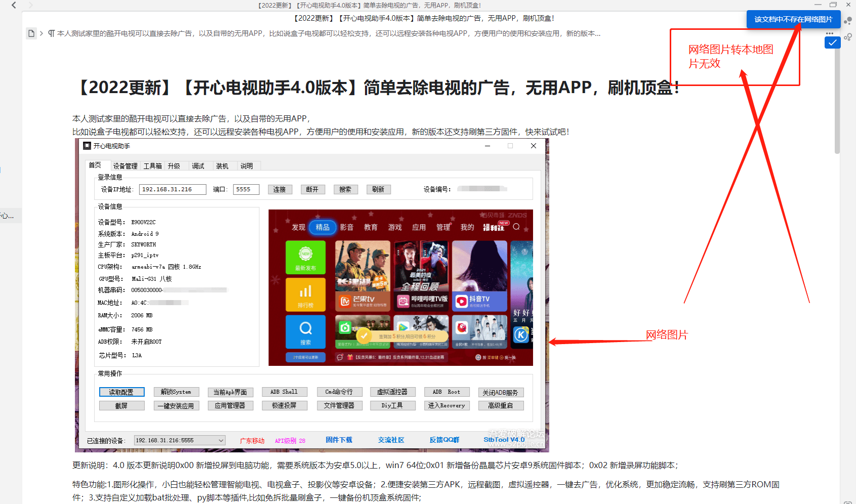Go back with the left arrow icon
The height and width of the screenshot is (504, 856).
tap(14, 5)
